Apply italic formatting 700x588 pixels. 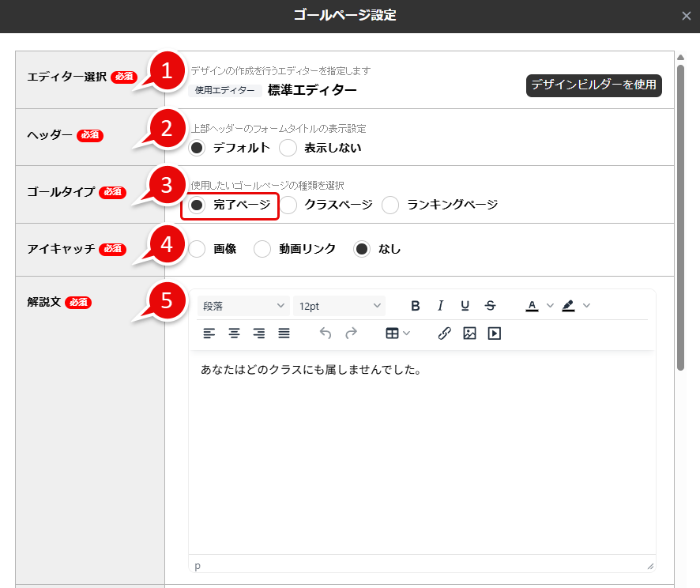(440, 306)
